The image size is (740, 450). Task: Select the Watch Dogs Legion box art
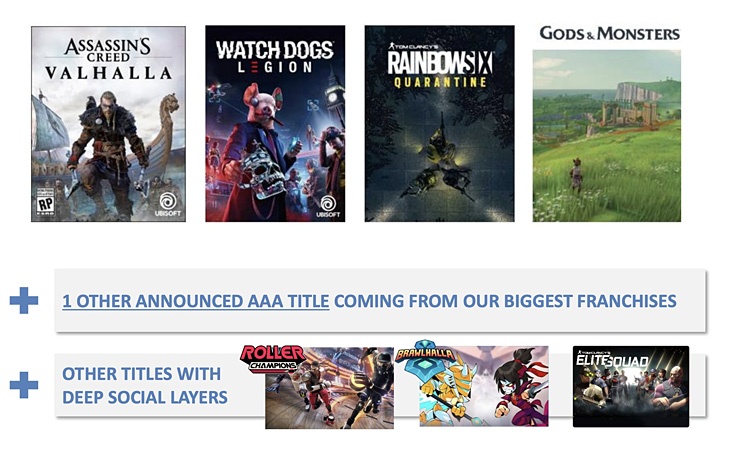[x=275, y=124]
